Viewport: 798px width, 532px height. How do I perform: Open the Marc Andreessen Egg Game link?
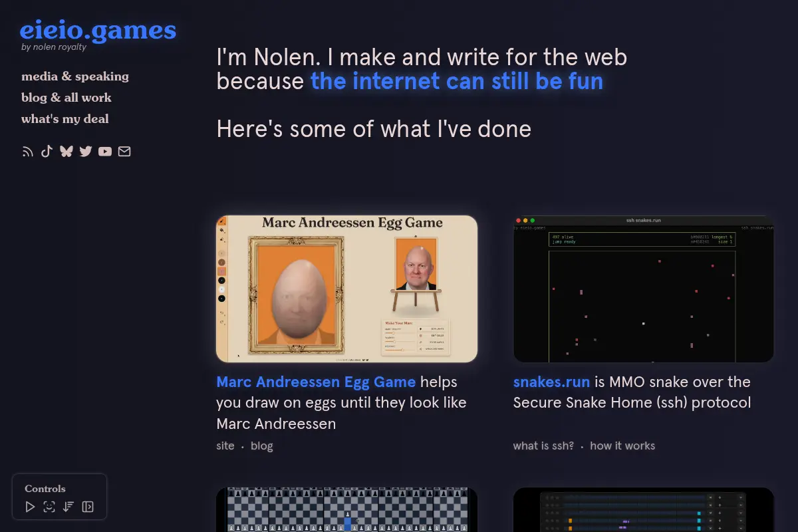[316, 382]
